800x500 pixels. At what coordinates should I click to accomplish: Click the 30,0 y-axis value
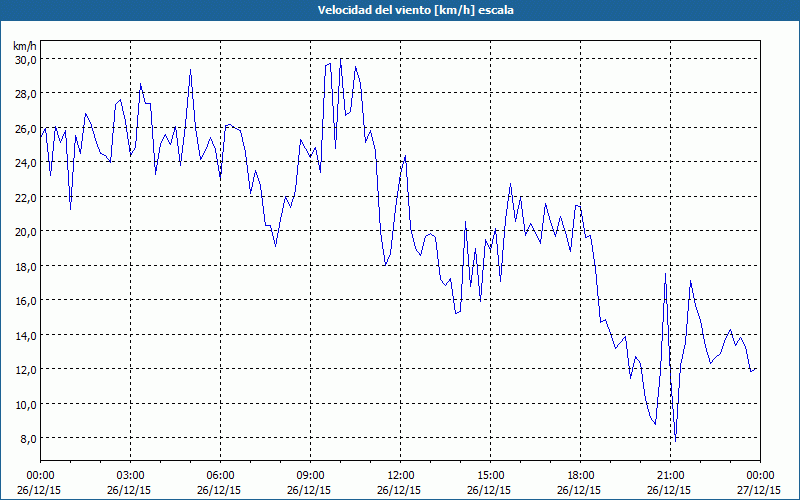tap(26, 60)
